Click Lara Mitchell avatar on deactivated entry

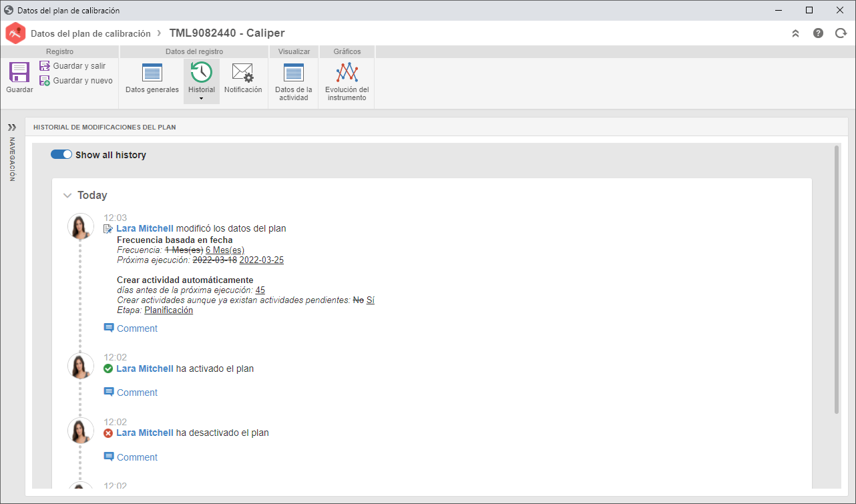pyautogui.click(x=81, y=431)
